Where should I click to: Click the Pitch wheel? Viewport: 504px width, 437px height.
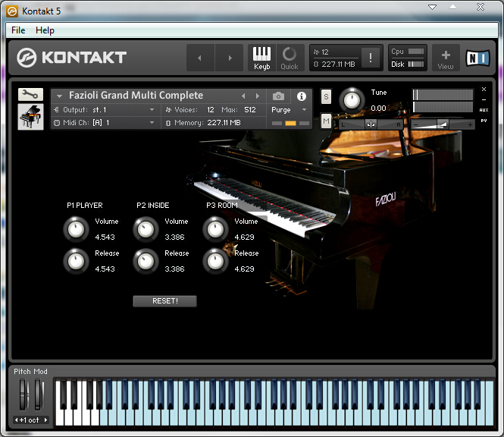23,395
